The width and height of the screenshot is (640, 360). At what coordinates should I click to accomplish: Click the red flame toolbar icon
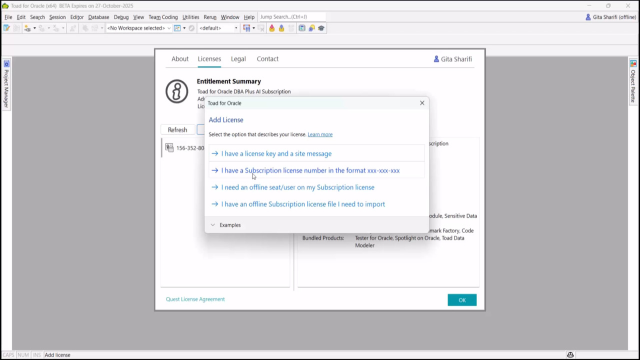tap(272, 28)
